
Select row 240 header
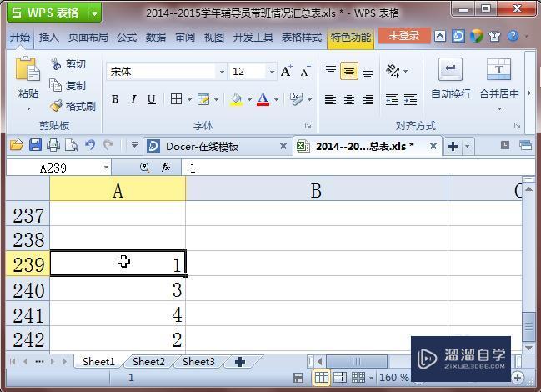(28, 290)
